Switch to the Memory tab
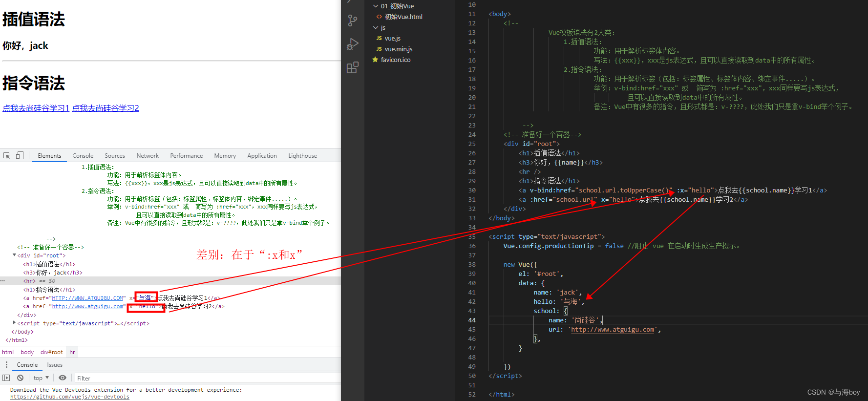The width and height of the screenshot is (868, 401). [225, 156]
